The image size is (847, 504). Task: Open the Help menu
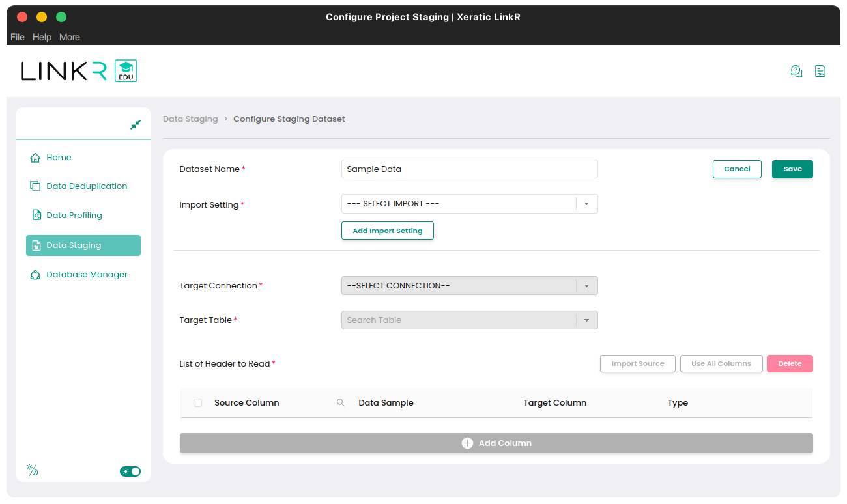[x=42, y=37]
